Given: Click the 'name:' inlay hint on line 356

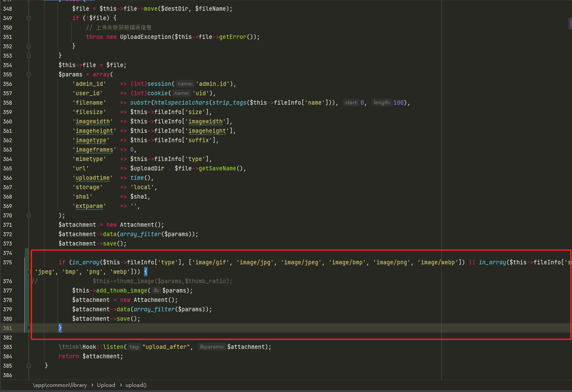Looking at the screenshot, I should 185,84.
